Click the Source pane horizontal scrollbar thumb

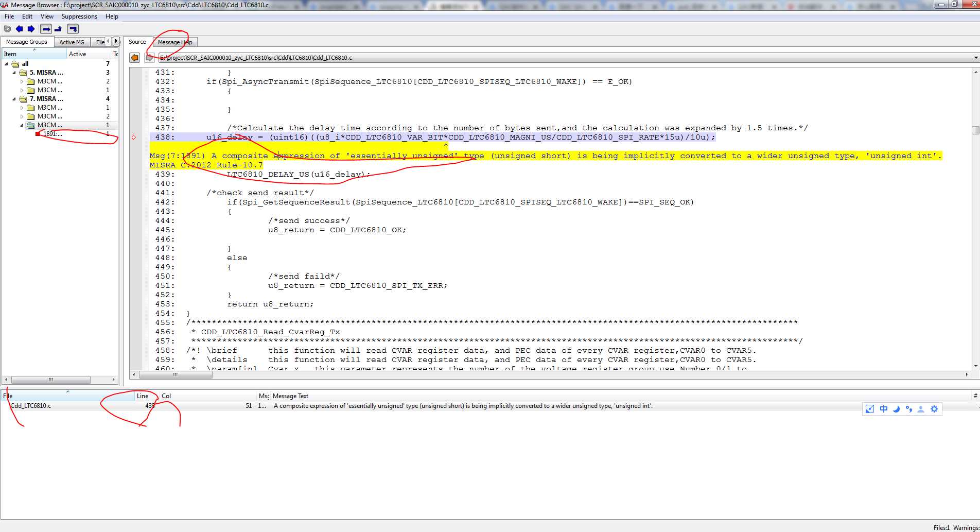pyautogui.click(x=175, y=374)
